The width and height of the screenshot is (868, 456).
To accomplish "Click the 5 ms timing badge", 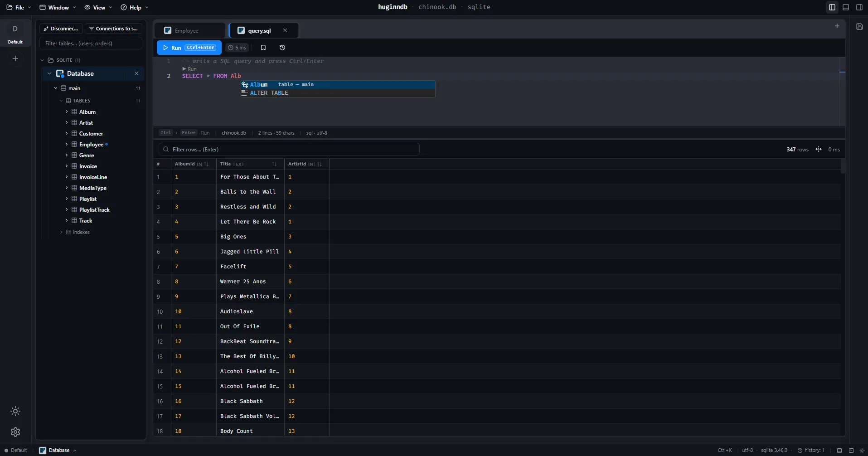I will [237, 48].
